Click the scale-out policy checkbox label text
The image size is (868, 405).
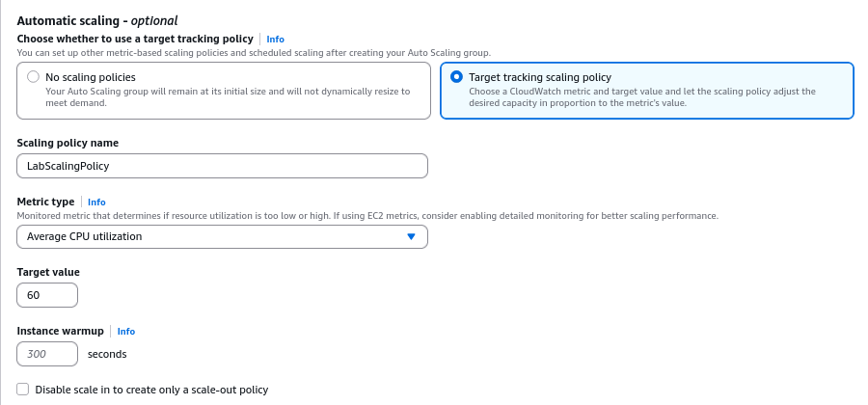[151, 390]
